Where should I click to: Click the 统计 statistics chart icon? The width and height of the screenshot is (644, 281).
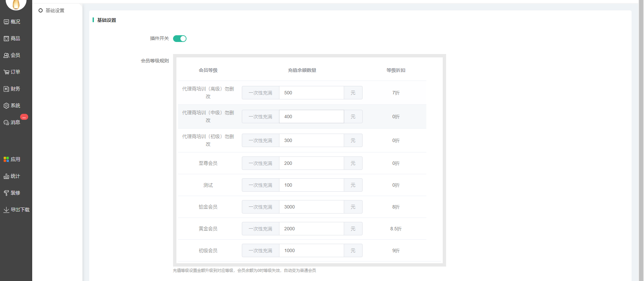[6, 176]
